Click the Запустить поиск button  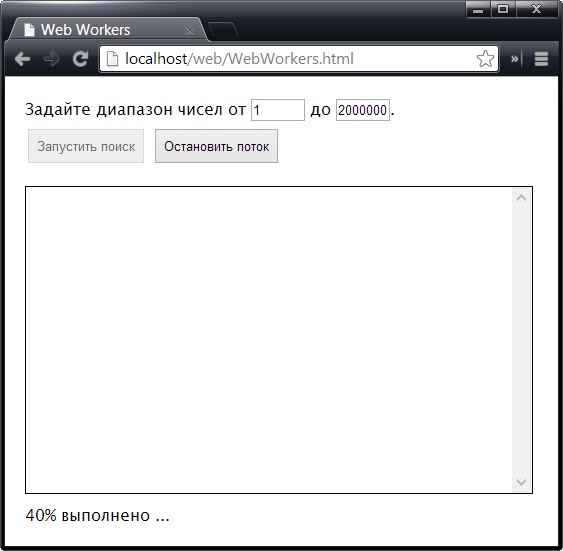click(x=86, y=146)
